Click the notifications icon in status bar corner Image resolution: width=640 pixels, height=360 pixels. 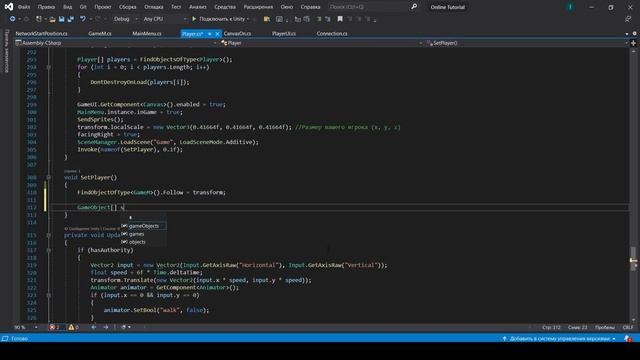628,339
